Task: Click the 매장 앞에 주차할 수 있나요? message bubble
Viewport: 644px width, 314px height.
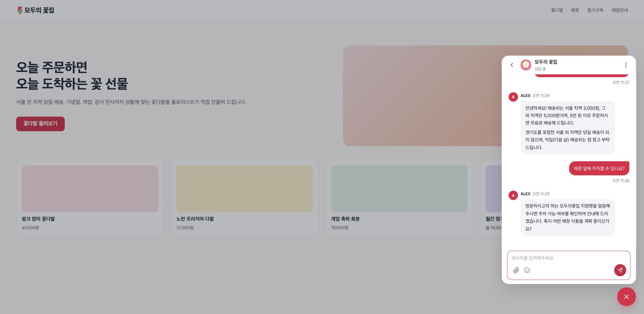Action: (x=599, y=168)
